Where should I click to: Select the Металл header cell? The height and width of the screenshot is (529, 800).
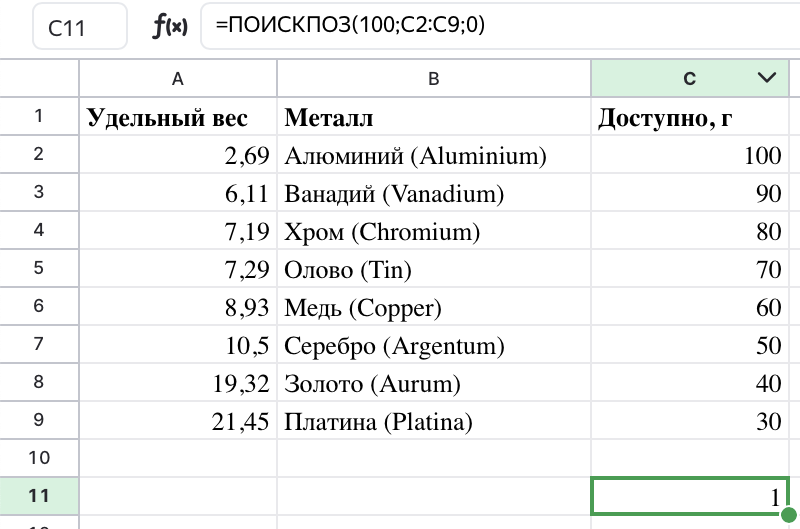tap(434, 116)
